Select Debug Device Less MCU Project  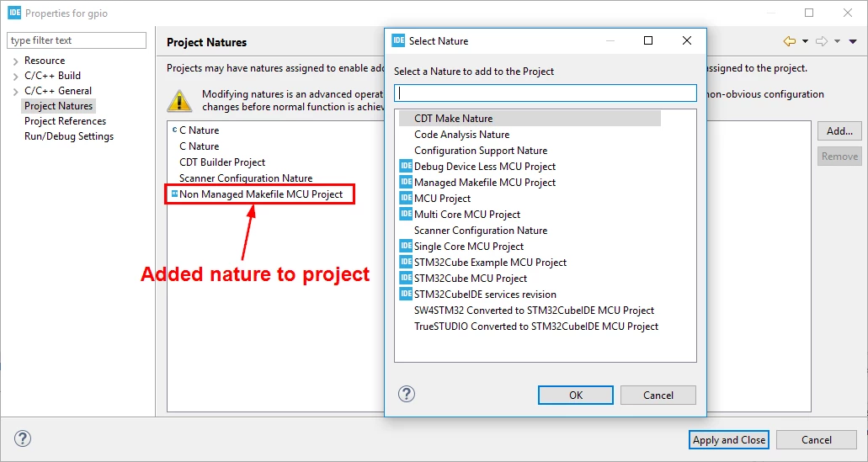(484, 167)
